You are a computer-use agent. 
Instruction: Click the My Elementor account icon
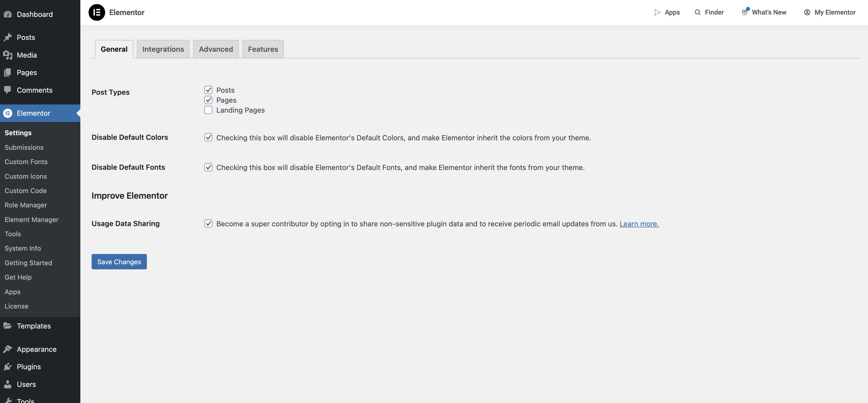[807, 13]
